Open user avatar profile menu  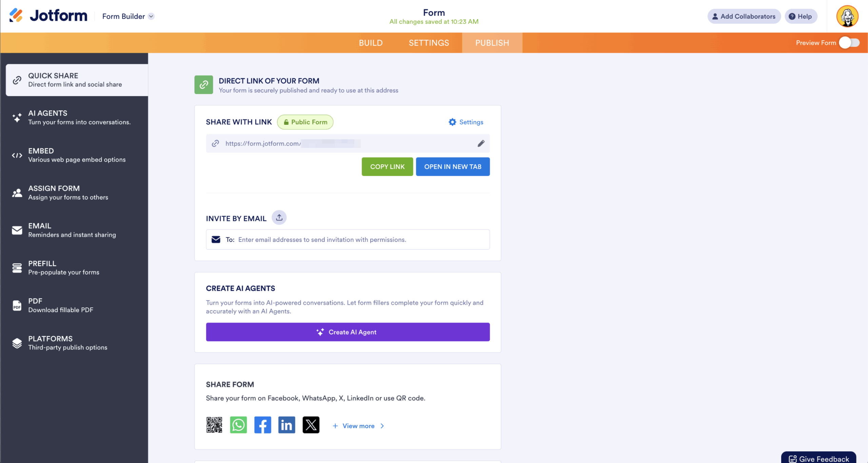(x=847, y=16)
